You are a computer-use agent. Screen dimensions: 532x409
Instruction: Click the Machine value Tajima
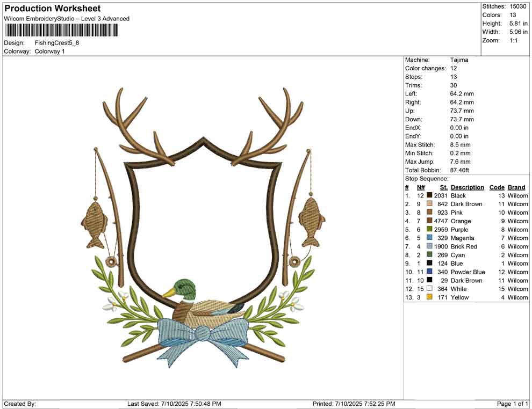pos(459,60)
